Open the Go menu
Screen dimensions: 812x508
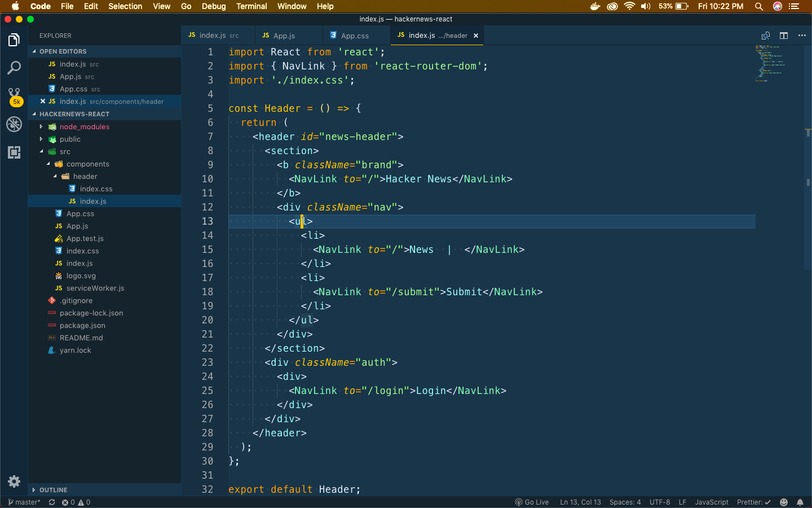[x=186, y=6]
